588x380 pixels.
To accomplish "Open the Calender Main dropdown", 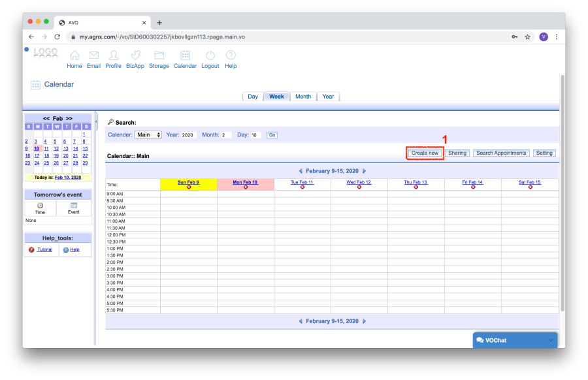I will click(148, 135).
